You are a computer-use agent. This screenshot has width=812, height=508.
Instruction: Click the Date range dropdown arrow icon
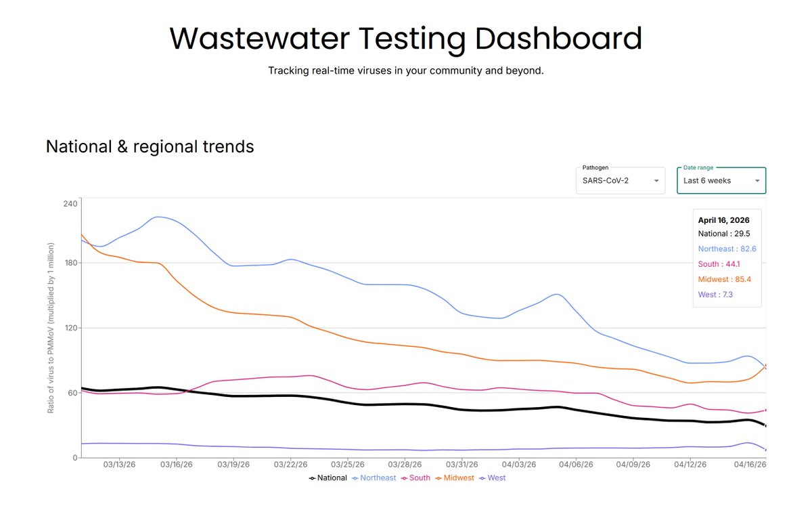pos(757,182)
